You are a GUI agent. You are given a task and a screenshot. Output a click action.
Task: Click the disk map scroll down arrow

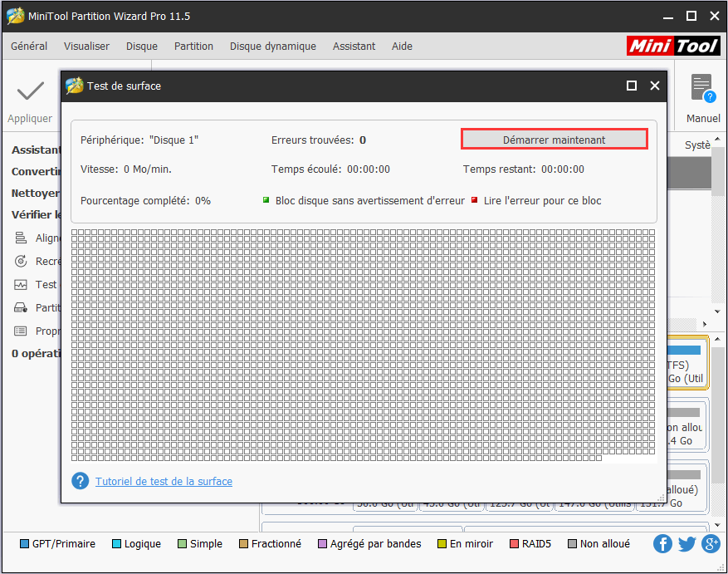[718, 525]
